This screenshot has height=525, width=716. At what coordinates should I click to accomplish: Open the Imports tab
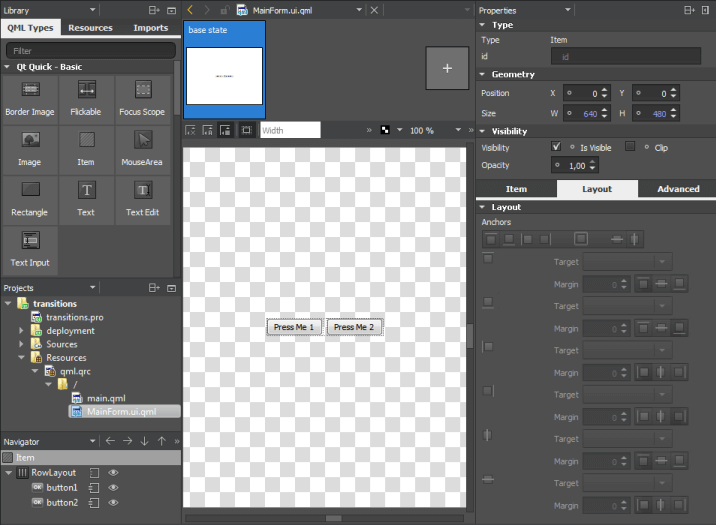(x=151, y=28)
